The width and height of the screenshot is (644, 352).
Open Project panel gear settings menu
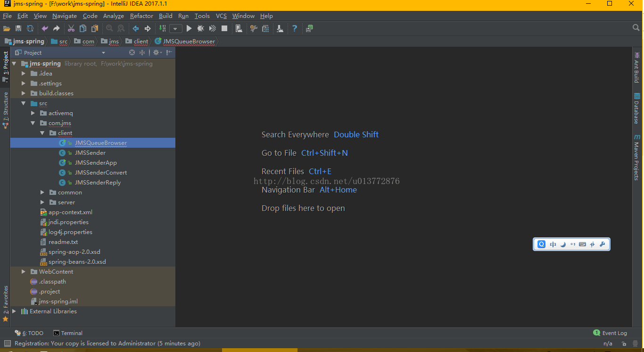click(x=157, y=52)
